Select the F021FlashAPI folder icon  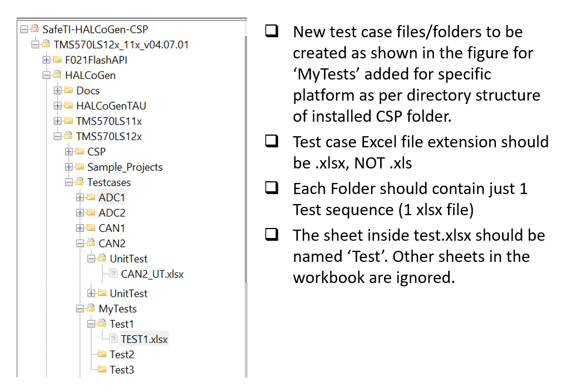coord(57,59)
